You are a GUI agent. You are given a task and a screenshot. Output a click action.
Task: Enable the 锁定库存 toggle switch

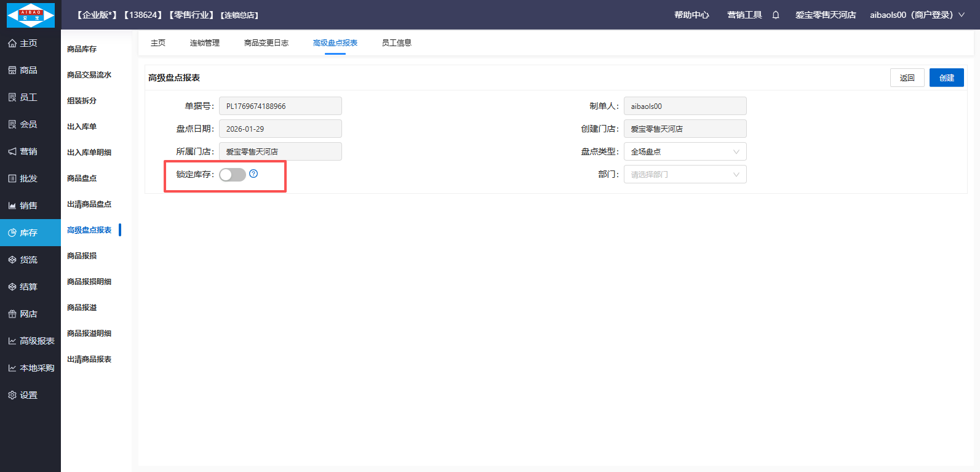[233, 175]
